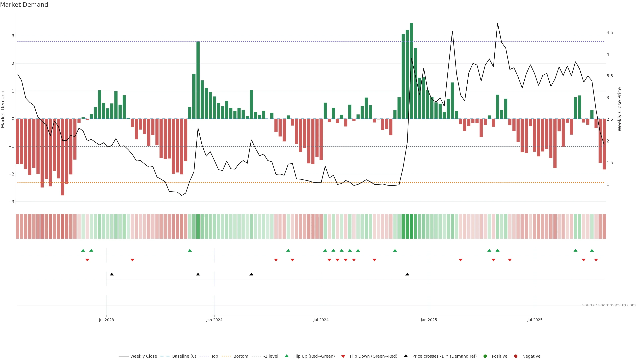Screen dimensions: 644x362
Task: Click the Market Demand chart title
Action: pyautogui.click(x=24, y=5)
